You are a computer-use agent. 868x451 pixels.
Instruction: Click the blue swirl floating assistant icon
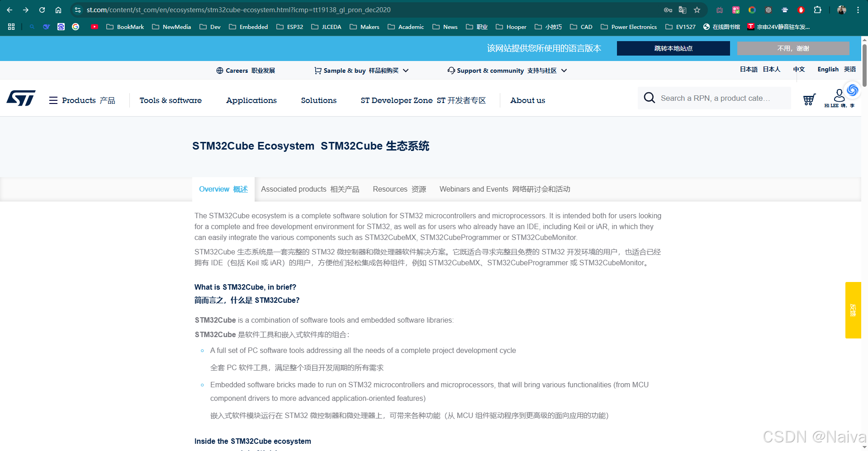(853, 90)
